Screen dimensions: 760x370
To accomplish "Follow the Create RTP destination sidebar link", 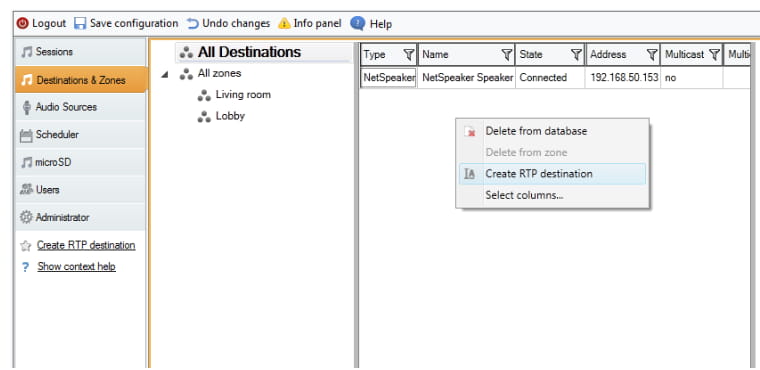I will coord(86,245).
